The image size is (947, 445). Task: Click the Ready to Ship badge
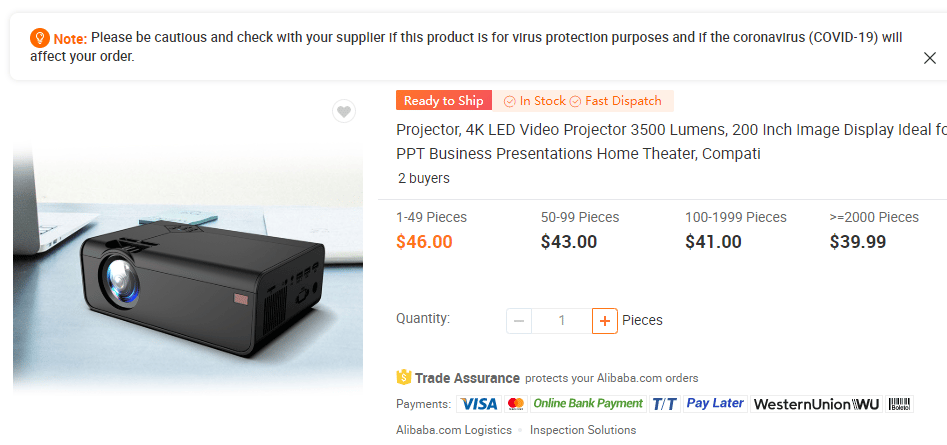(444, 101)
